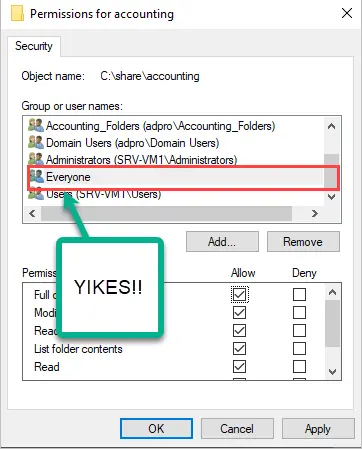This screenshot has height=449, width=362.
Task: Select Accounting_Folders in the group list
Action: coord(160,126)
